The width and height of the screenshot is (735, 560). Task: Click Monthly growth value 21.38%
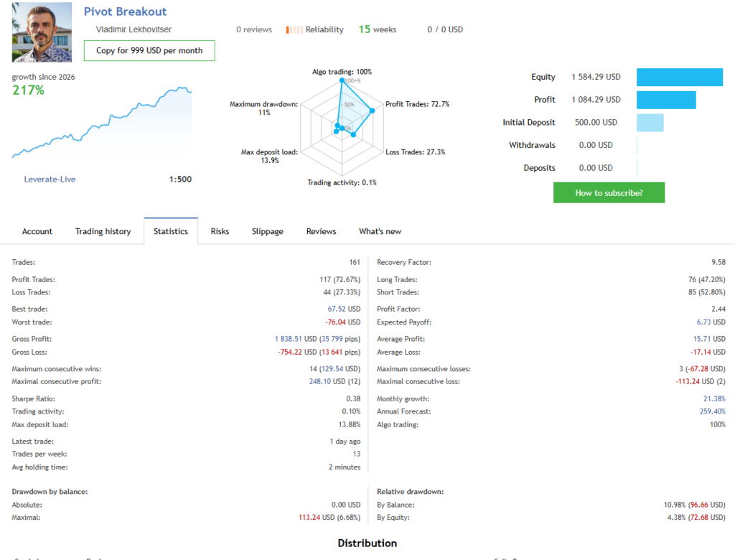[x=714, y=398]
